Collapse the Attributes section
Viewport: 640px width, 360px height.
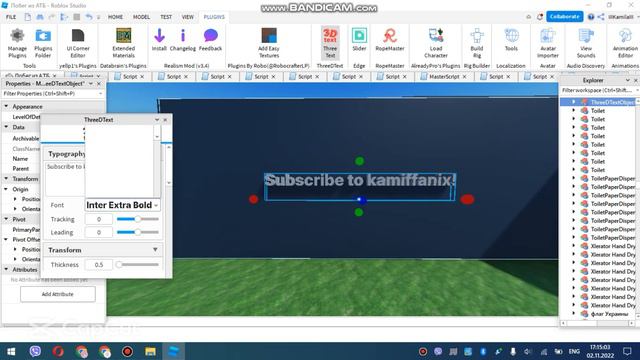click(x=6, y=269)
